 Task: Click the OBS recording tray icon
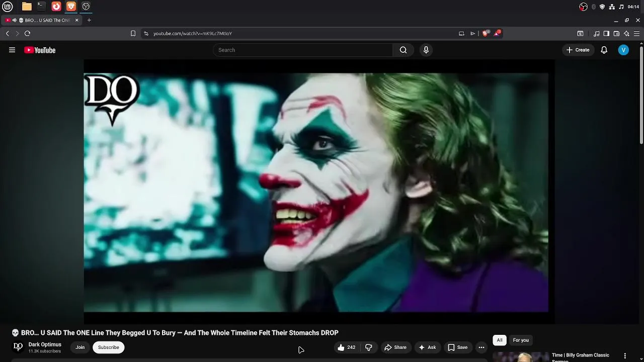click(x=583, y=7)
